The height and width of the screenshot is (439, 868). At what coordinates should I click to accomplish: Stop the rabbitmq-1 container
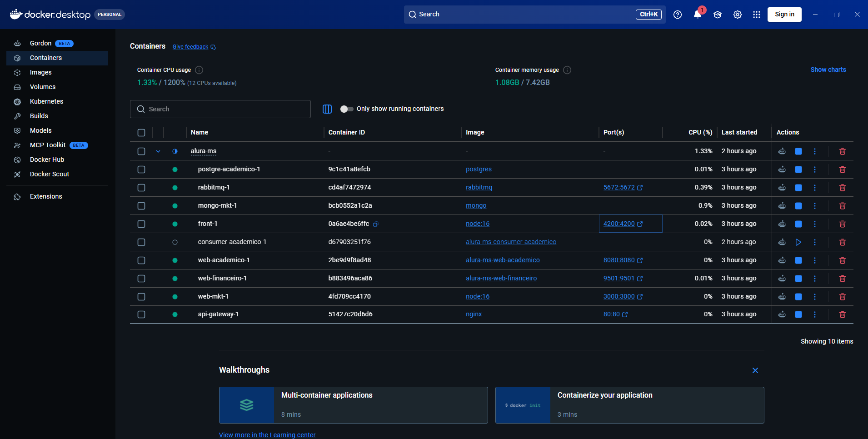[x=798, y=188]
